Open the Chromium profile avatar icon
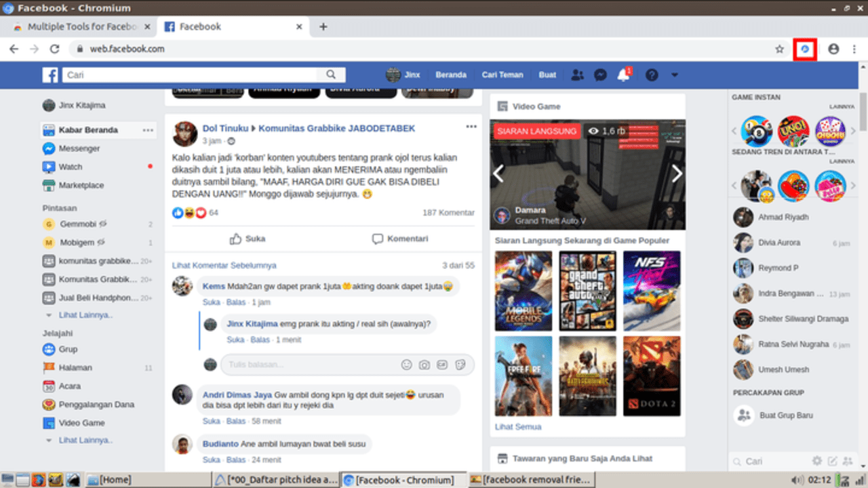868x488 pixels. (x=833, y=49)
